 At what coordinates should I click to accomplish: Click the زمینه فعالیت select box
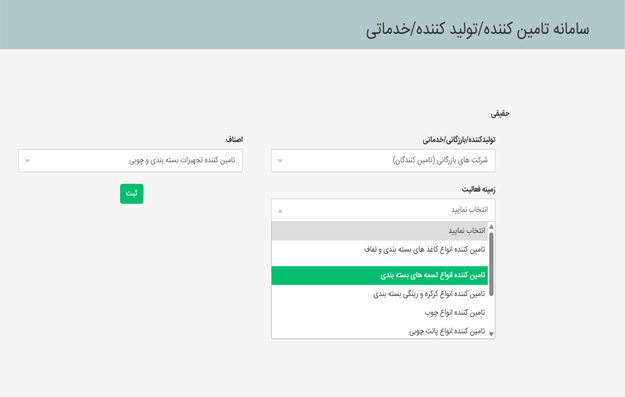point(383,210)
